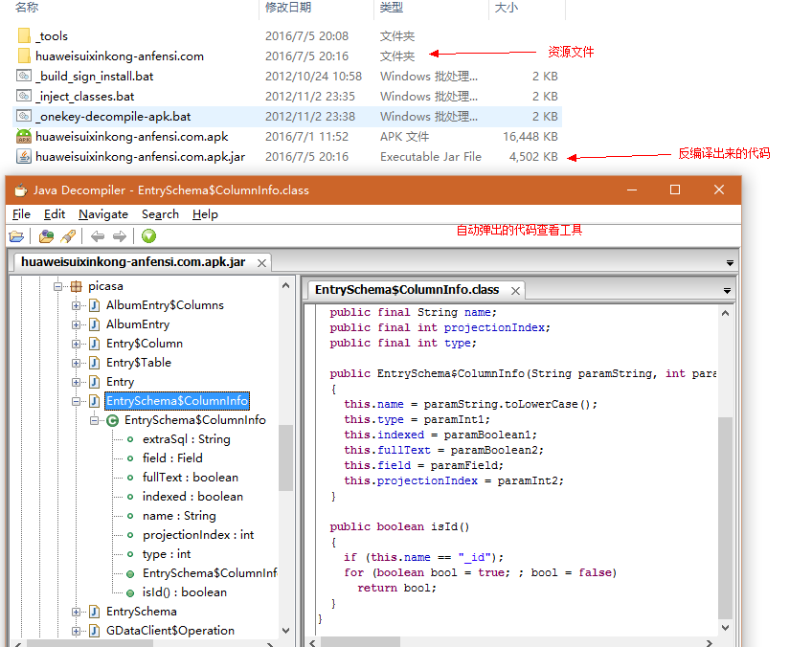812x647 pixels.
Task: Click the Java Decompiler title bar coffee icon
Action: [x=21, y=190]
